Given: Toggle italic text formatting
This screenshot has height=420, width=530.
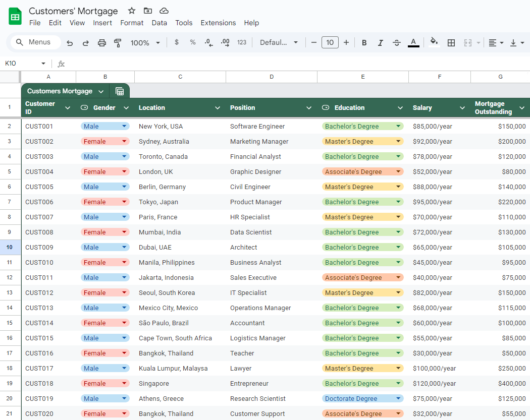Looking at the screenshot, I should tap(380, 43).
